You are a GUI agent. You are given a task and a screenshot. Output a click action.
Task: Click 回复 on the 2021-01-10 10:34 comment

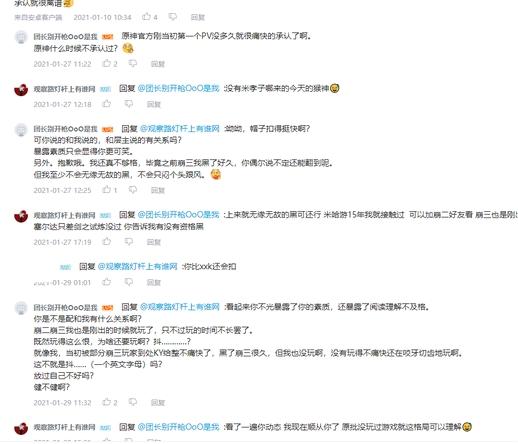pos(198,17)
